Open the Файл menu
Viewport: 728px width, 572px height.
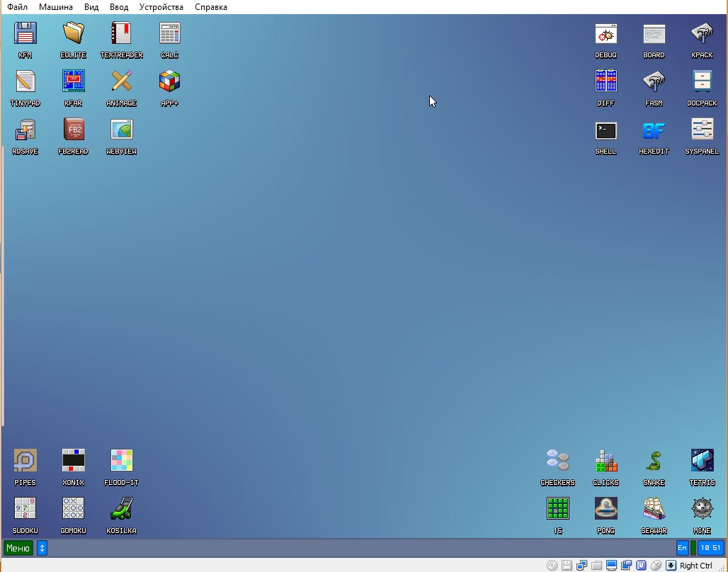17,7
